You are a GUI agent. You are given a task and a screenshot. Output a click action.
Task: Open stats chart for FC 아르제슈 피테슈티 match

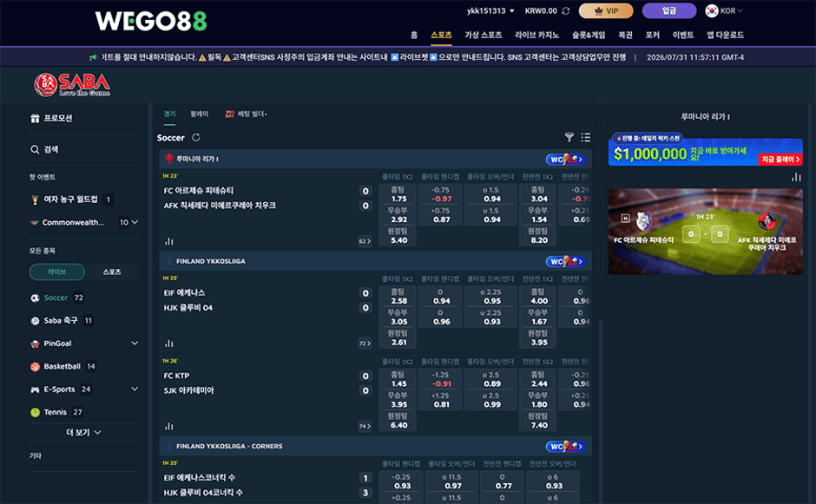(169, 241)
